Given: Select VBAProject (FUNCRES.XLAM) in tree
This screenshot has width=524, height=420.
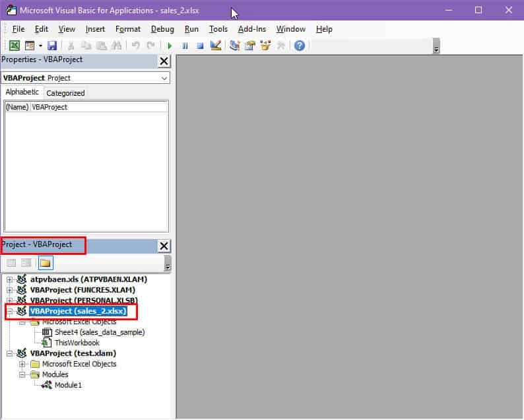Looking at the screenshot, I should click(82, 290).
